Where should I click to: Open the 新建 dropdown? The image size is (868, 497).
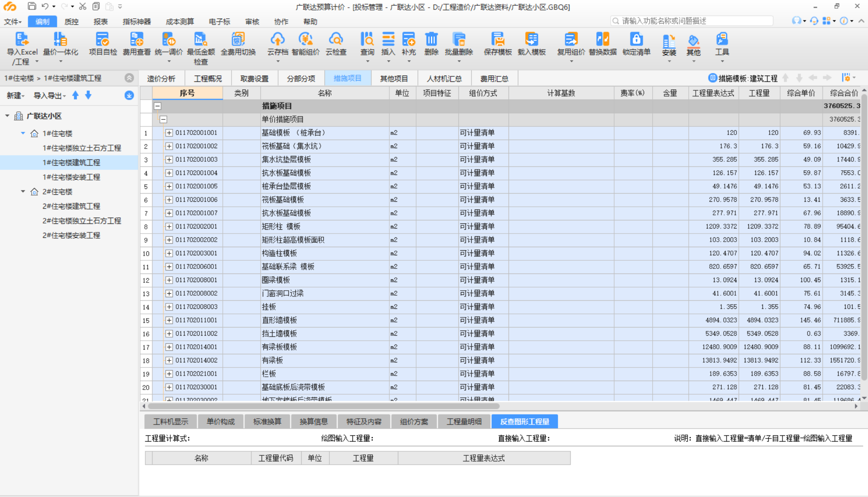click(16, 95)
